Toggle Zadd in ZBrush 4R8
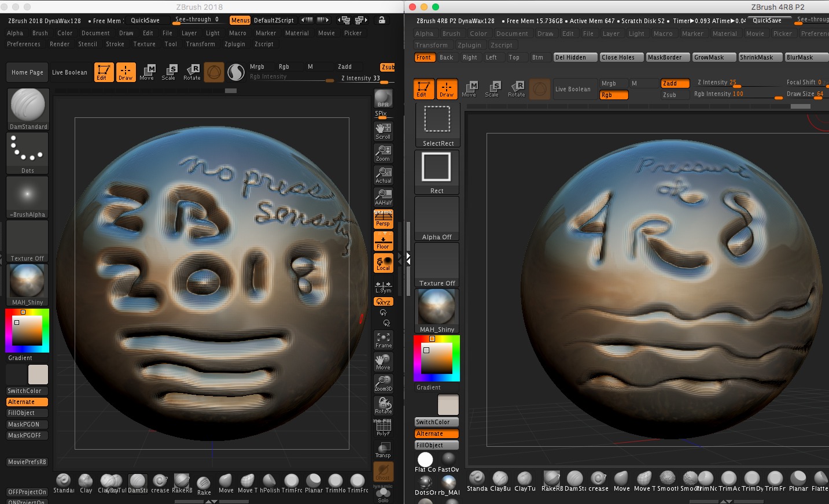Image resolution: width=829 pixels, height=504 pixels. tap(675, 83)
